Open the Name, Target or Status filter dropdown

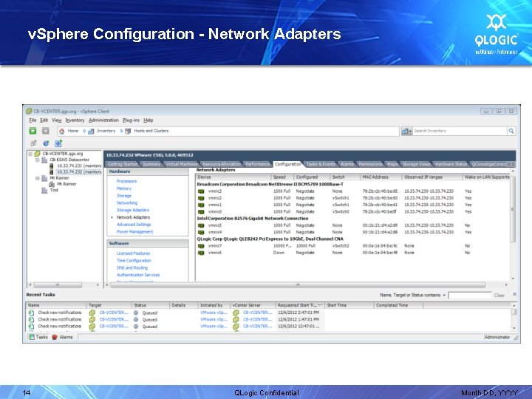[x=444, y=295]
